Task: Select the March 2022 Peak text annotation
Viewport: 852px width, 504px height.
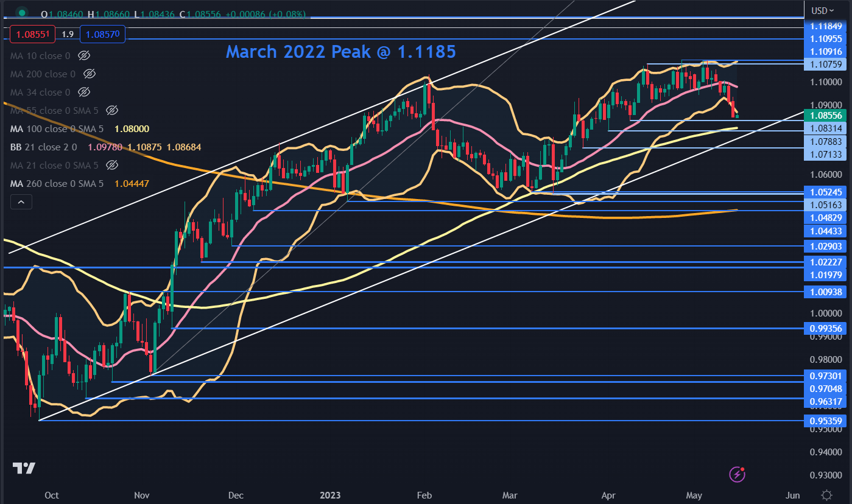Action: point(340,52)
